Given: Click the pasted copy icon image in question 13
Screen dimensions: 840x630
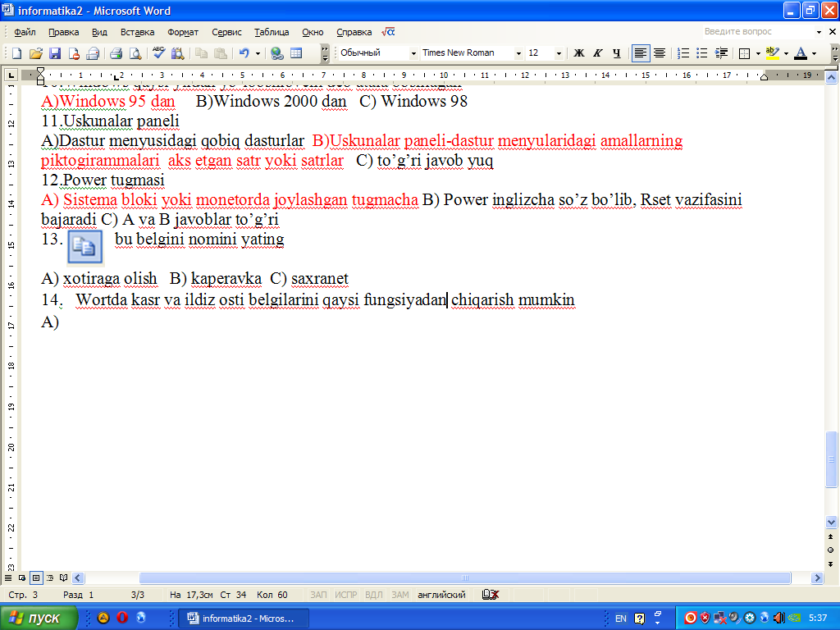Looking at the screenshot, I should point(84,247).
